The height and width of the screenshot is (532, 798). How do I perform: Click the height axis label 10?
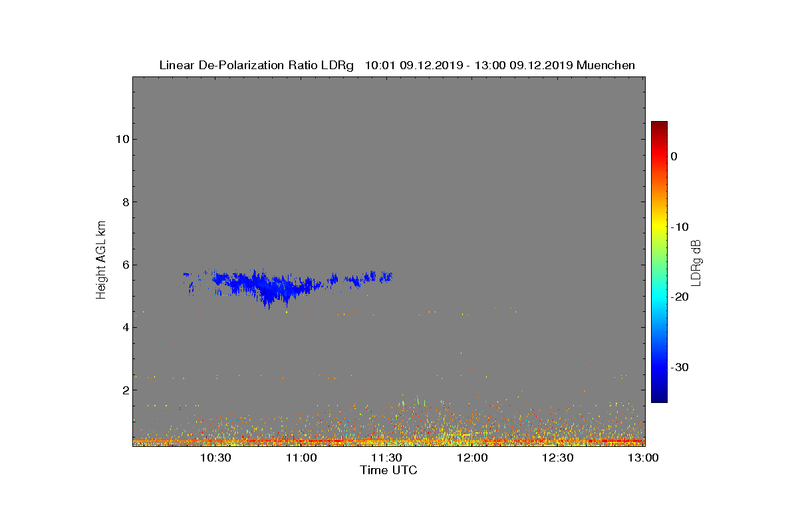121,139
